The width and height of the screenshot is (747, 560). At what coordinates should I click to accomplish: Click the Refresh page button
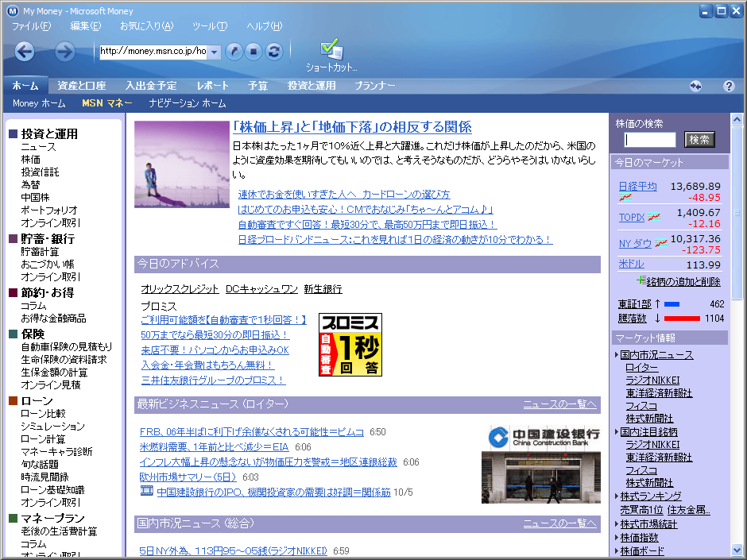pyautogui.click(x=274, y=52)
